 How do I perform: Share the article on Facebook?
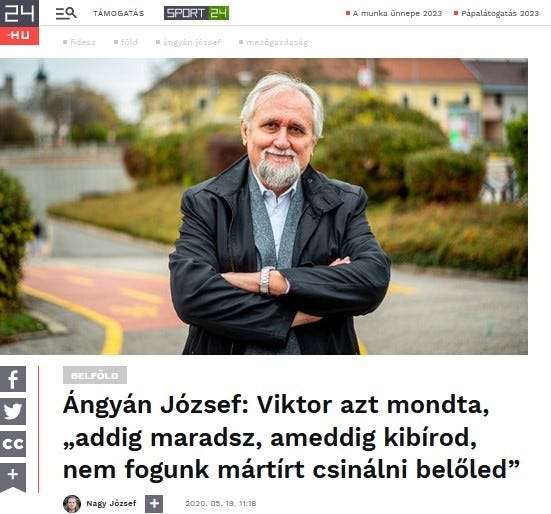13,379
